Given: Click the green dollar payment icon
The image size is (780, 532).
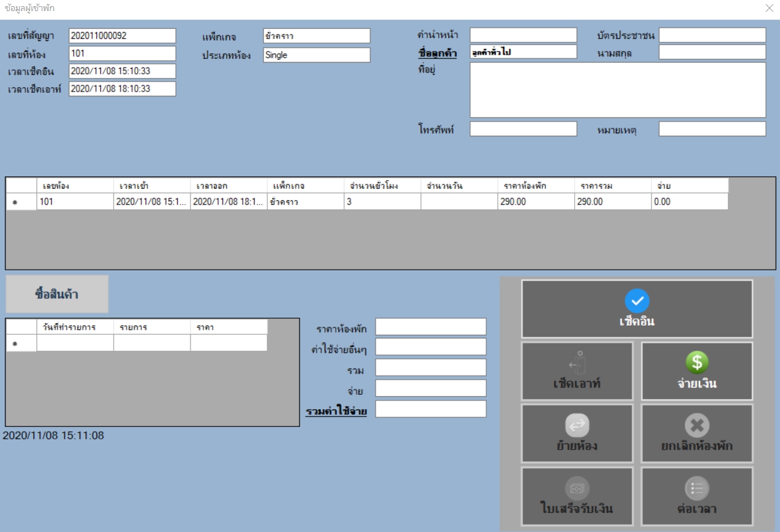Looking at the screenshot, I should 696,362.
